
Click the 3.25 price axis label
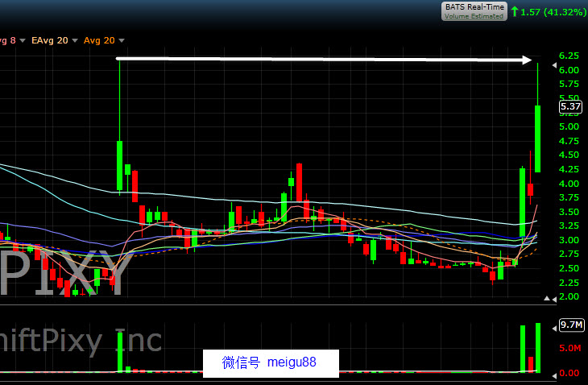(569, 226)
